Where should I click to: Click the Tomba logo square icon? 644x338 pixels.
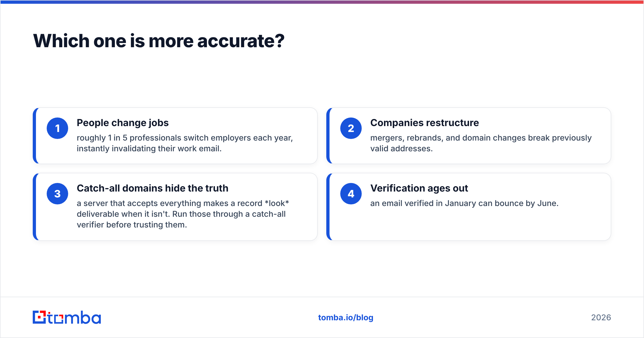pos(39,317)
